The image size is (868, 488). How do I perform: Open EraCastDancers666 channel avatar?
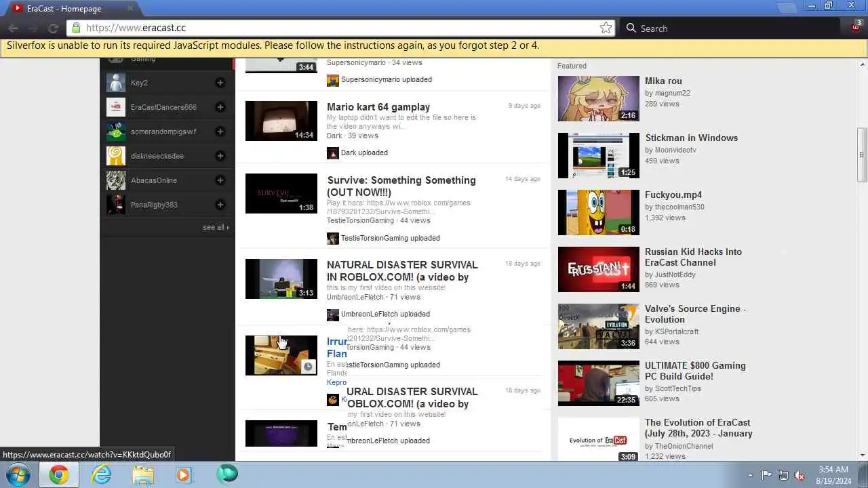tap(116, 107)
